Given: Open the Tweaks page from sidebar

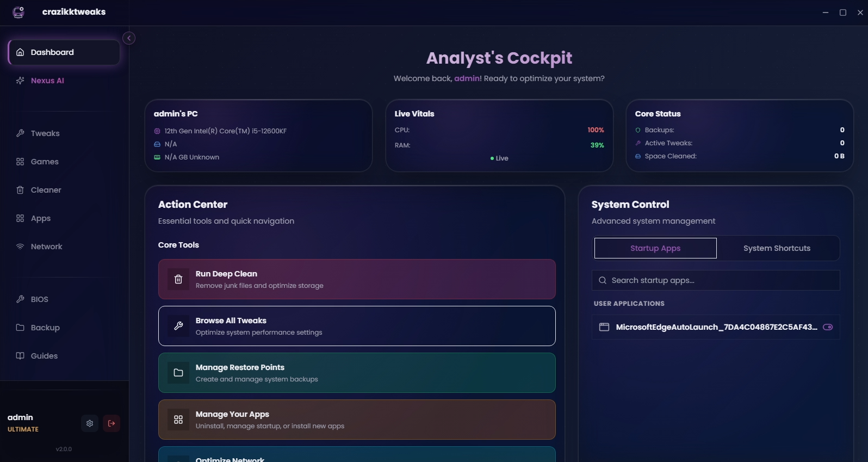Looking at the screenshot, I should coord(45,133).
